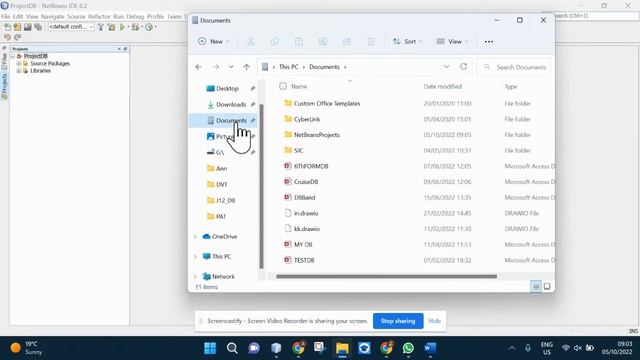Click the New button in Documents window
The image size is (640, 360).
click(213, 42)
